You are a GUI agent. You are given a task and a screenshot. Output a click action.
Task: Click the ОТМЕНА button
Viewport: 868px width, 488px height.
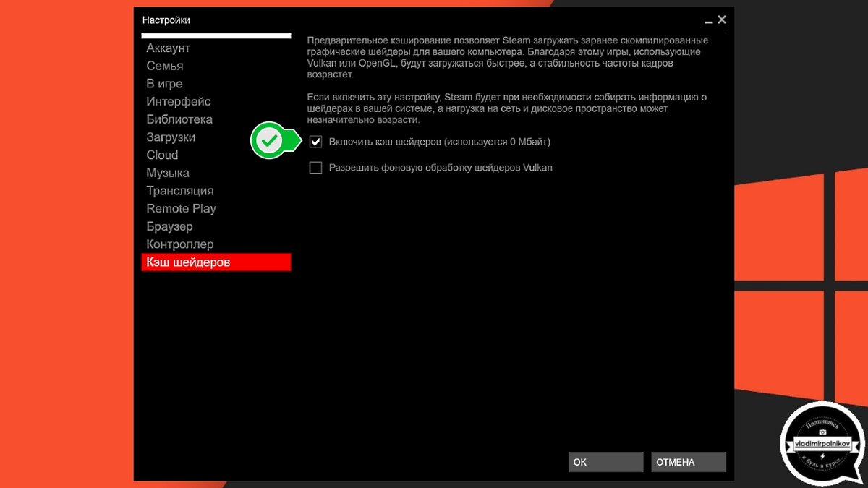689,462
